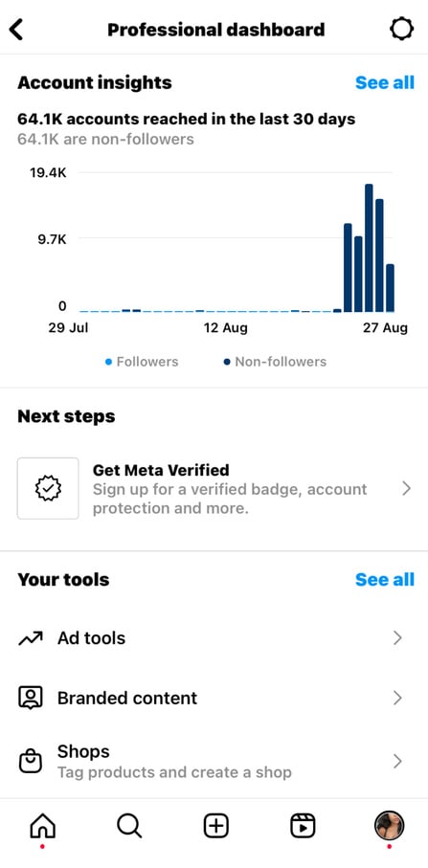See all Account insights
Viewport: 428px width, 868px height.
(x=384, y=82)
